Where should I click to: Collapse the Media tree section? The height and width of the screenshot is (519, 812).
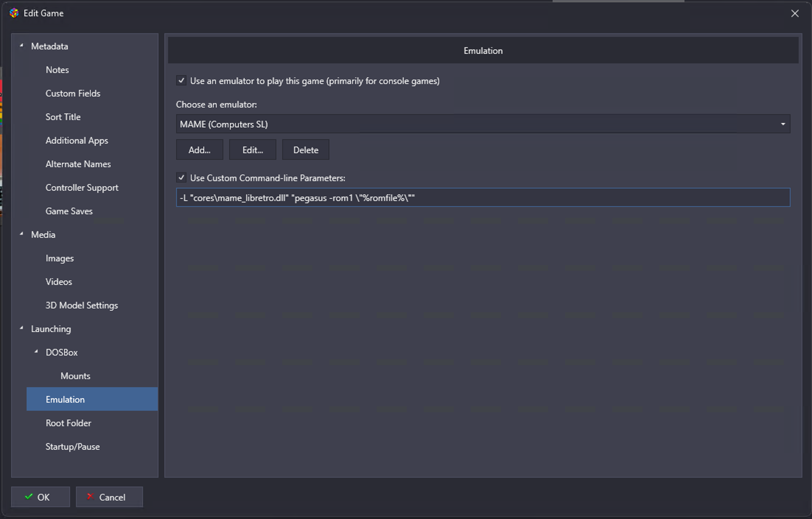point(21,234)
